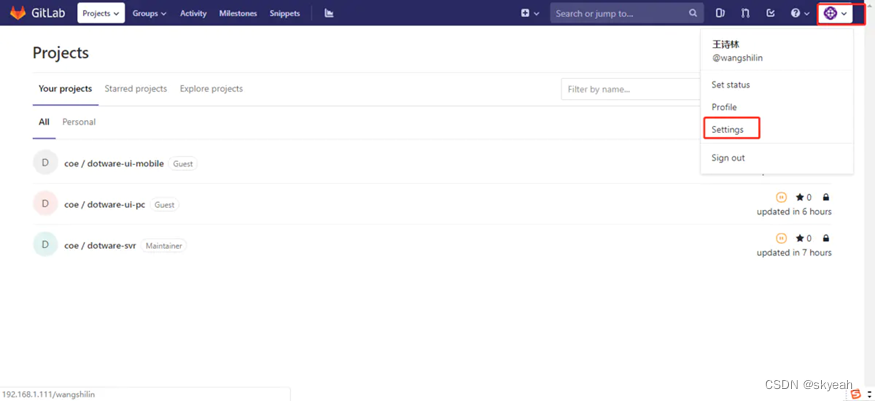
Task: Open project coe / dotware-ui-mobile
Action: pyautogui.click(x=114, y=164)
